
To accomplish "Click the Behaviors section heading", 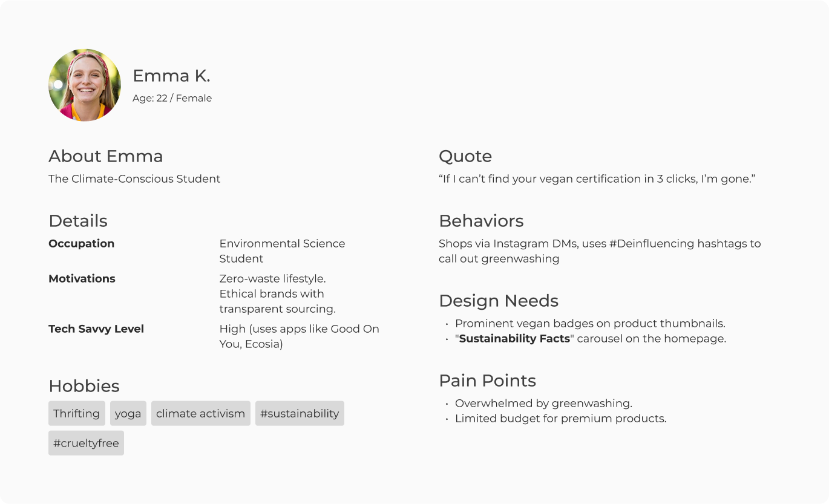I will click(481, 221).
